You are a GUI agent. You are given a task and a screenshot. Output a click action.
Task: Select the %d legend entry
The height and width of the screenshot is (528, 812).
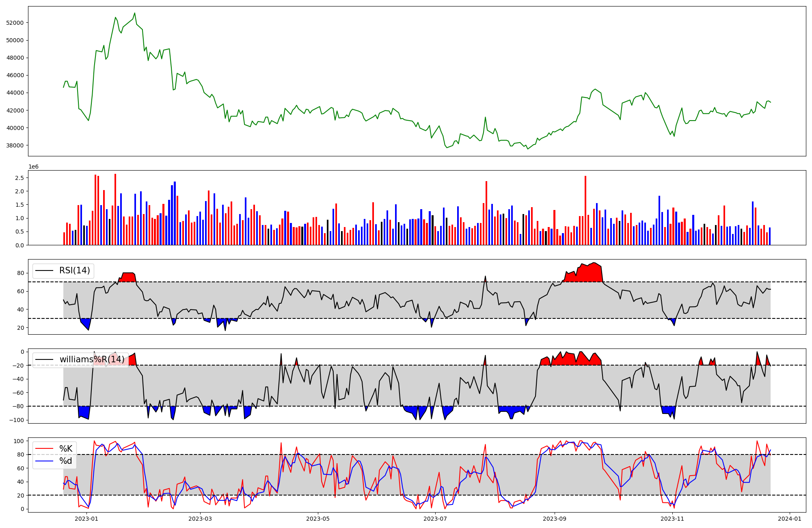point(66,461)
